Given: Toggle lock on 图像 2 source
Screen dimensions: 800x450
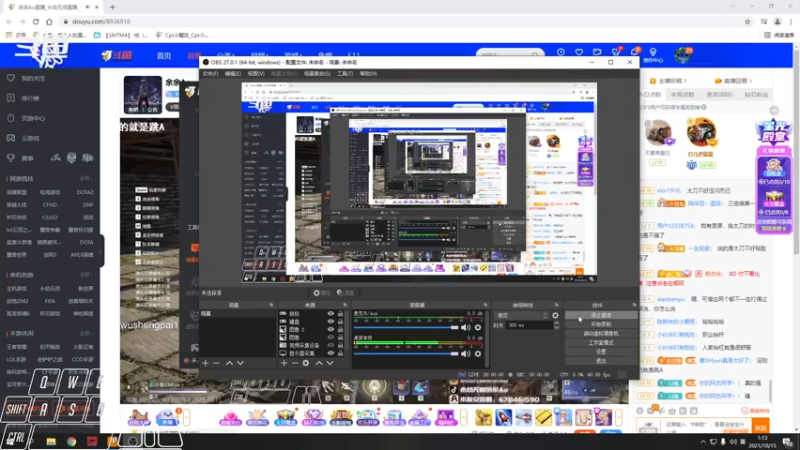Looking at the screenshot, I should [x=340, y=330].
